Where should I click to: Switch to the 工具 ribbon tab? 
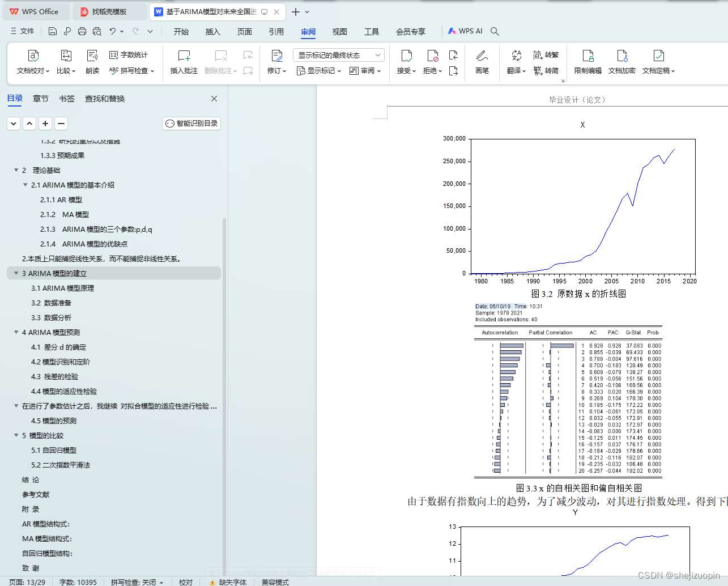[x=372, y=32]
